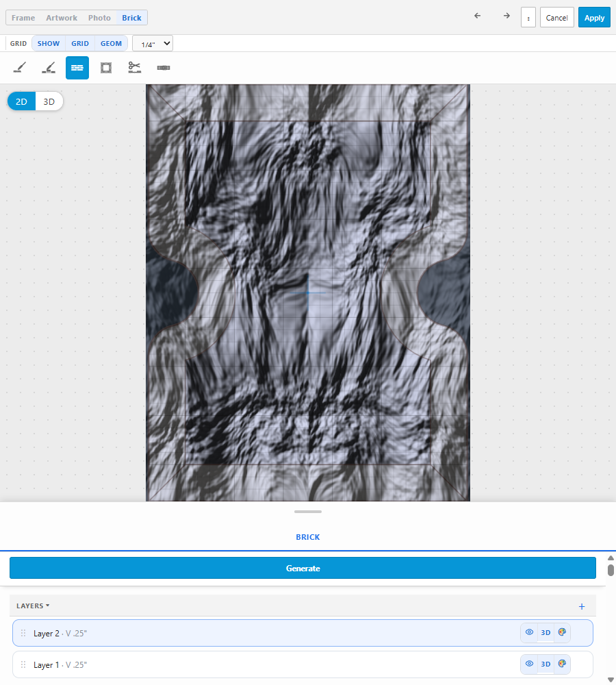Screen dimensions: 616x685
Task: Select the BRICK panel tab
Action: 308,537
